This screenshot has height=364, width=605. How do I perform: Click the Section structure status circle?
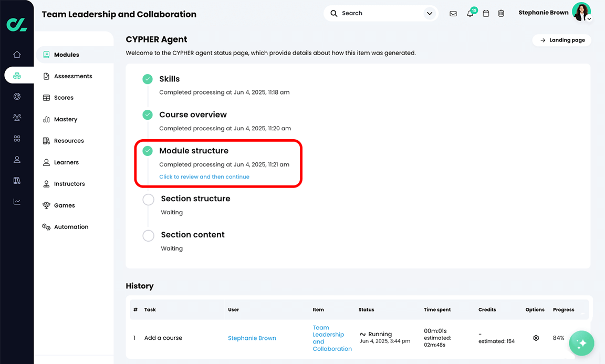tap(149, 200)
